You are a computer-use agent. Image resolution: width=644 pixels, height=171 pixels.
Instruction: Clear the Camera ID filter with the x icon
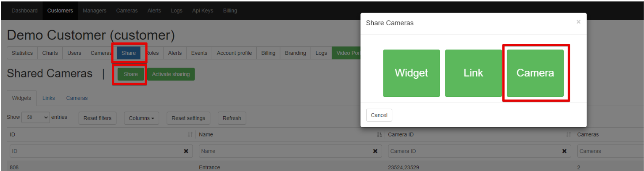(x=564, y=151)
